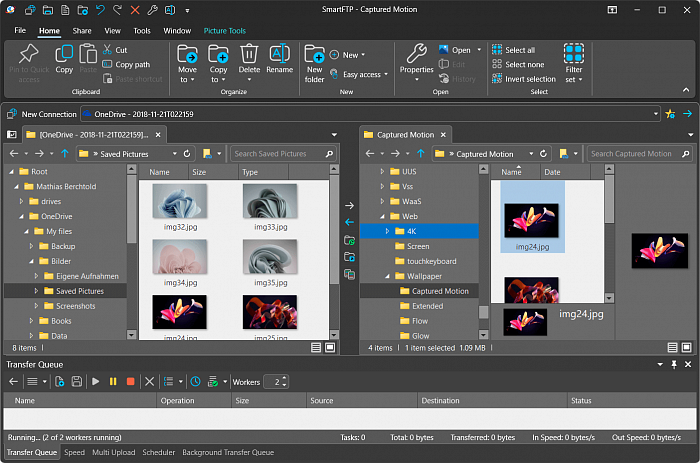Image resolution: width=700 pixels, height=463 pixels.
Task: Click Invert selection
Action: pos(524,79)
